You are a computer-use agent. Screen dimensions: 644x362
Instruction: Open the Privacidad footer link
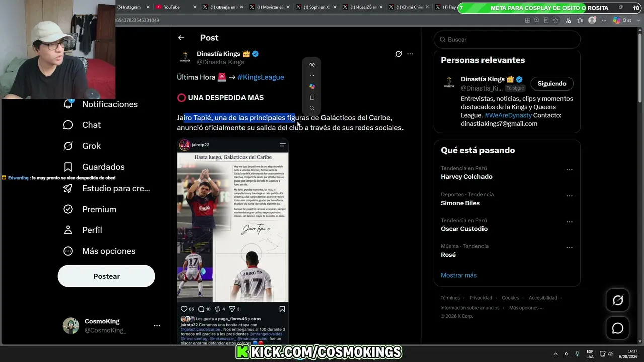pyautogui.click(x=481, y=298)
